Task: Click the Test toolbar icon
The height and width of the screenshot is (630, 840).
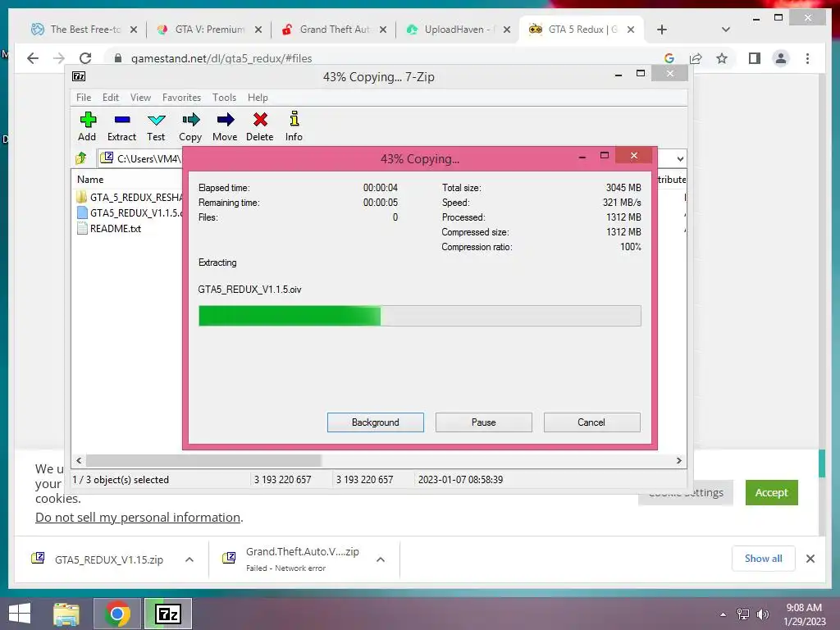Action: [x=156, y=126]
